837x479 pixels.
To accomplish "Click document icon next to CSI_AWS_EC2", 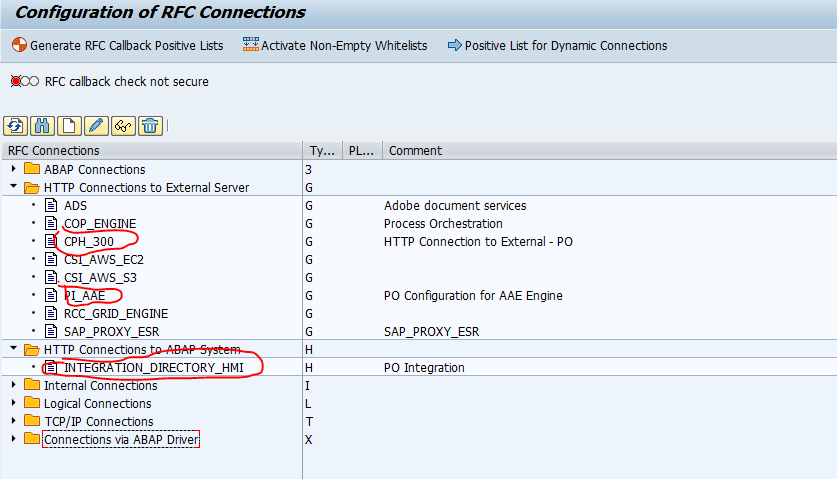I will coord(51,259).
